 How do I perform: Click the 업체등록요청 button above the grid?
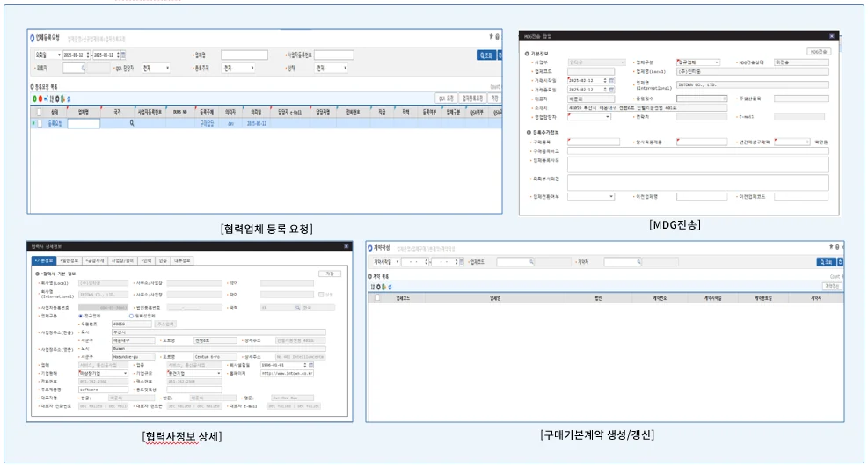point(473,99)
